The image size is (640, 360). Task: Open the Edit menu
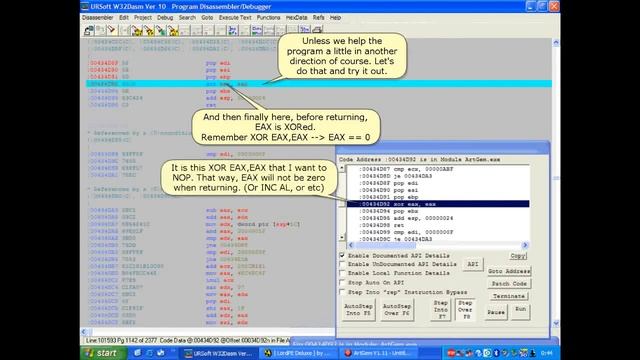pyautogui.click(x=124, y=18)
